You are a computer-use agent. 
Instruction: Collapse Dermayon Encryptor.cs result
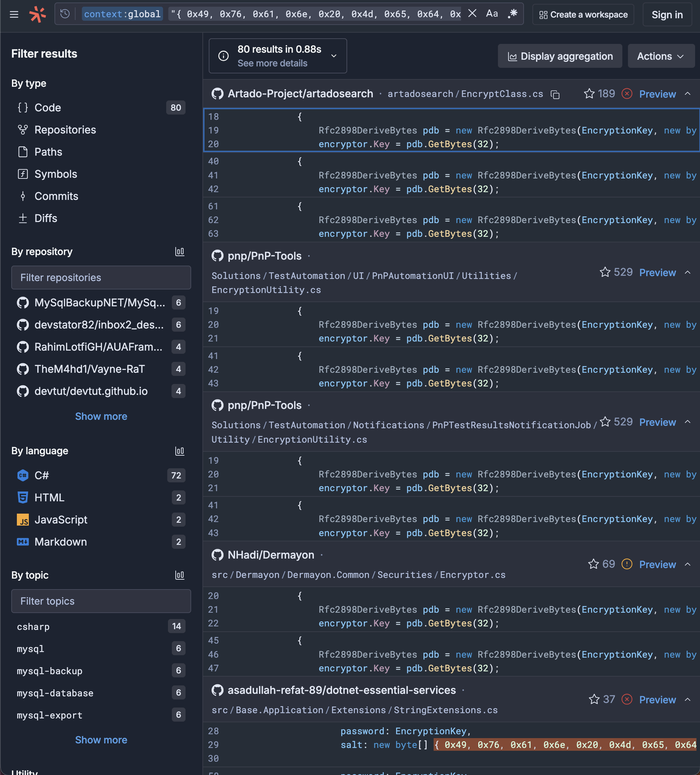pyautogui.click(x=687, y=564)
